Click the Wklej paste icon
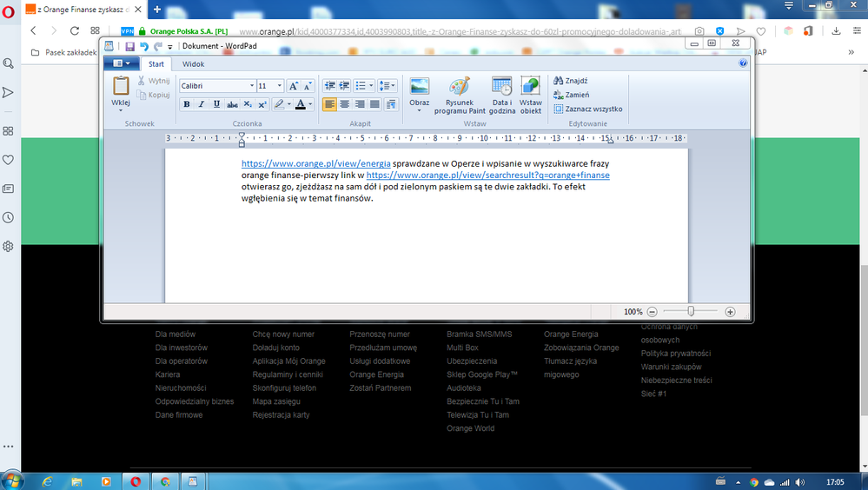 121,87
